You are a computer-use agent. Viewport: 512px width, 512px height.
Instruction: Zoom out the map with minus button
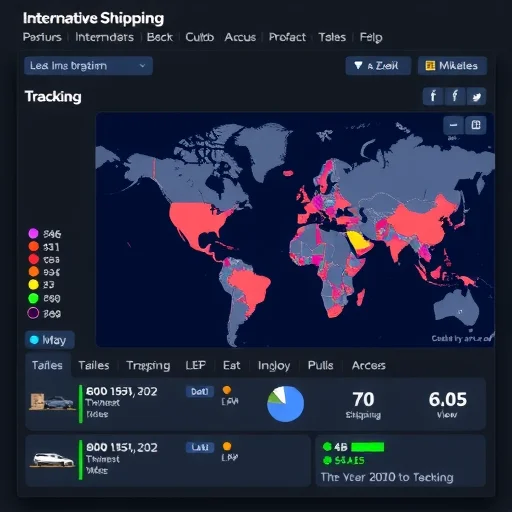point(453,125)
